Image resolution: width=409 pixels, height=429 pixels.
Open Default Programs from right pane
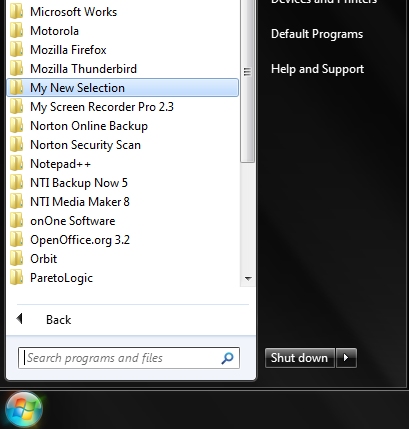pyautogui.click(x=317, y=34)
